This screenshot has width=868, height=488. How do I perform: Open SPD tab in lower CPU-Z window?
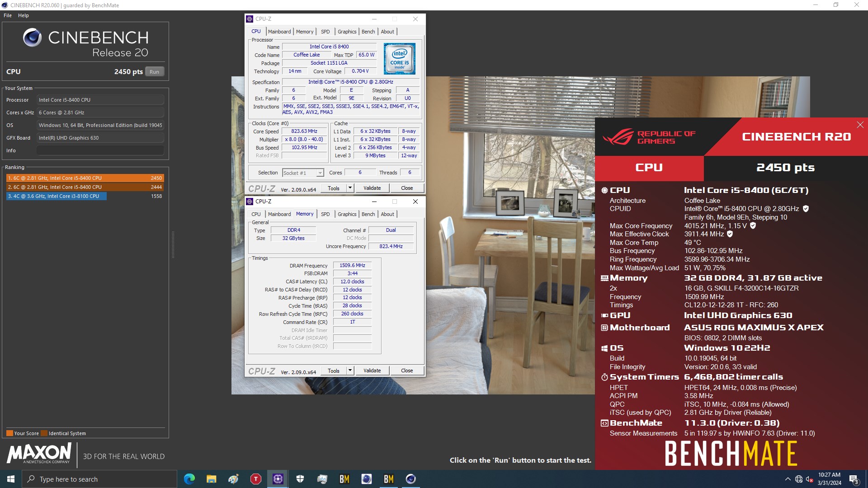pyautogui.click(x=325, y=214)
